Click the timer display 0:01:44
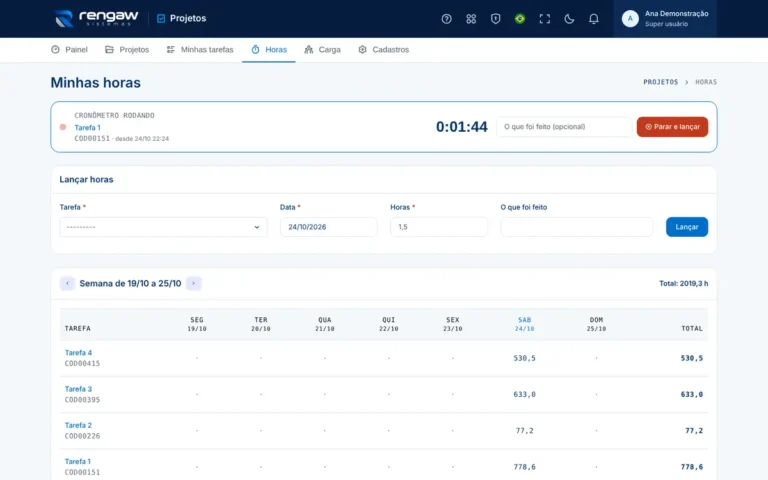Image resolution: width=768 pixels, height=480 pixels. 461,127
